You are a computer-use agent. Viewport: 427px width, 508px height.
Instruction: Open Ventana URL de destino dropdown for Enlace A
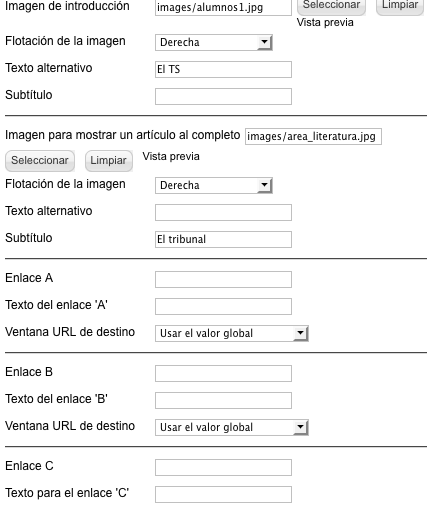point(232,333)
